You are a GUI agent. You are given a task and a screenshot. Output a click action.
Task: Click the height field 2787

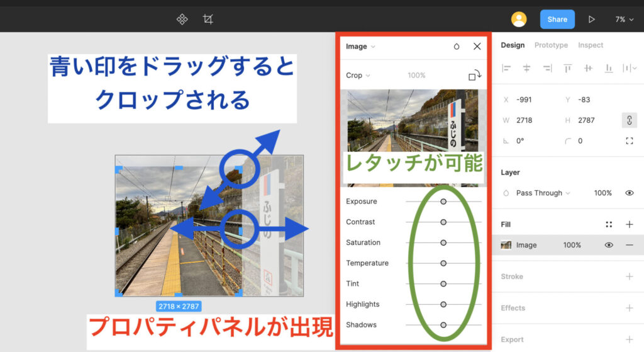pyautogui.click(x=586, y=120)
